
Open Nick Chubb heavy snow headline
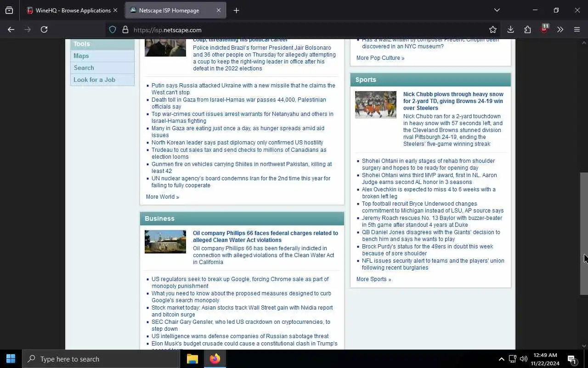point(453,101)
